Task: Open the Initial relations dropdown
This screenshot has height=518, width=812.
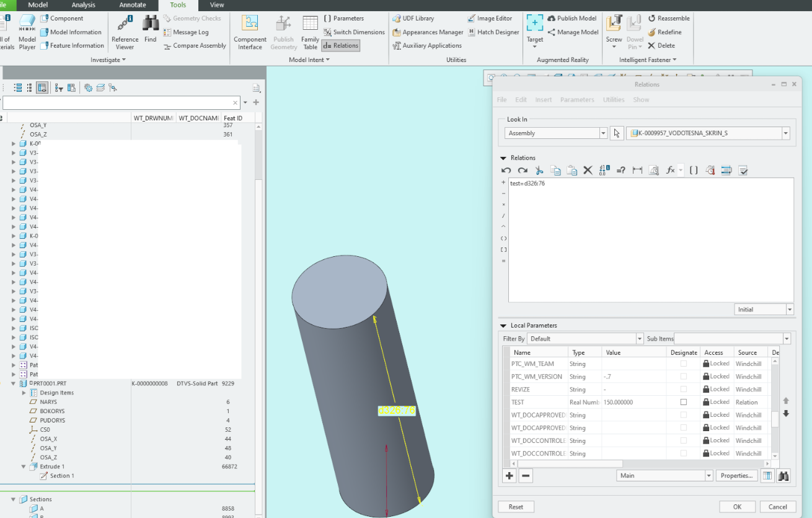Action: (x=789, y=310)
